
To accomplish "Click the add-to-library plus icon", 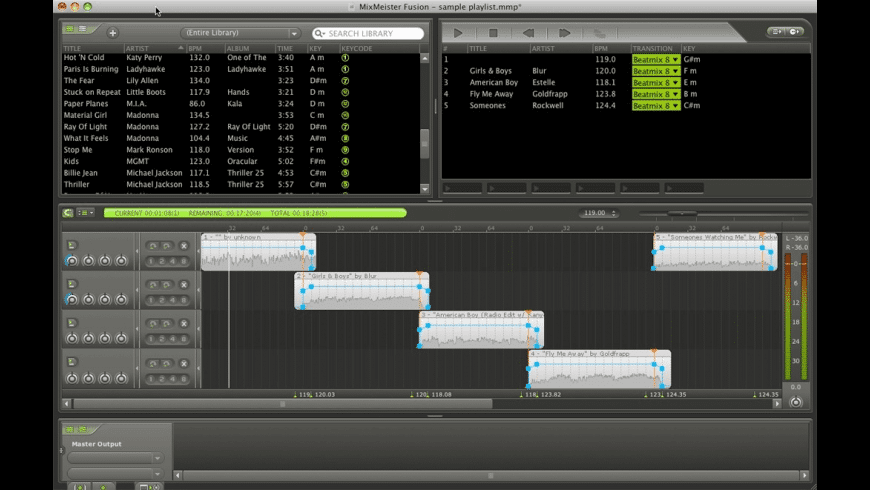I will click(x=112, y=33).
